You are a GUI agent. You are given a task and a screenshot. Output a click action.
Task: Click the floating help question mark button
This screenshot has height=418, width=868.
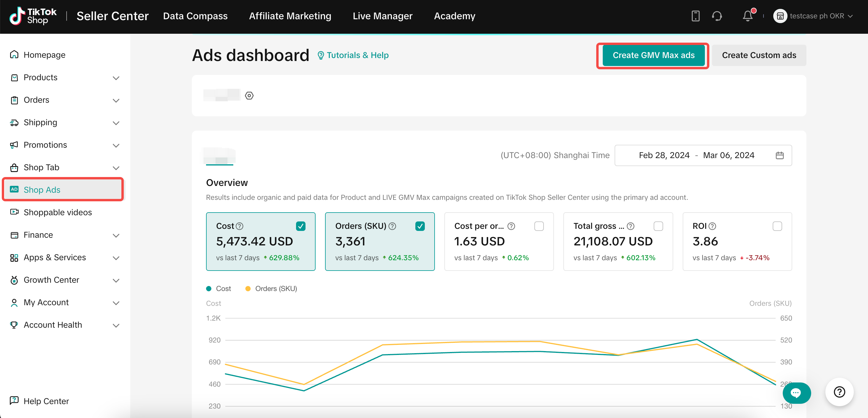point(839,392)
